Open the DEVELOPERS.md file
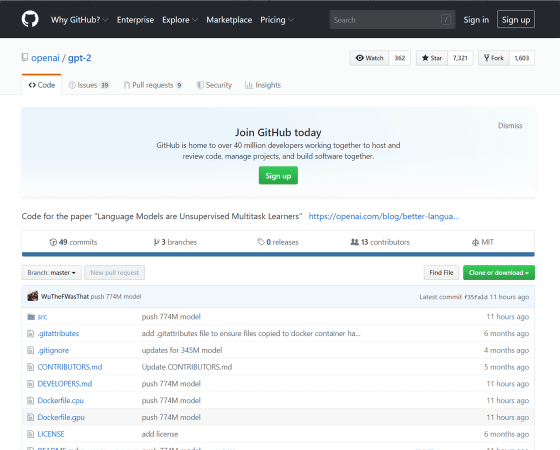The height and width of the screenshot is (450, 560). (x=65, y=384)
